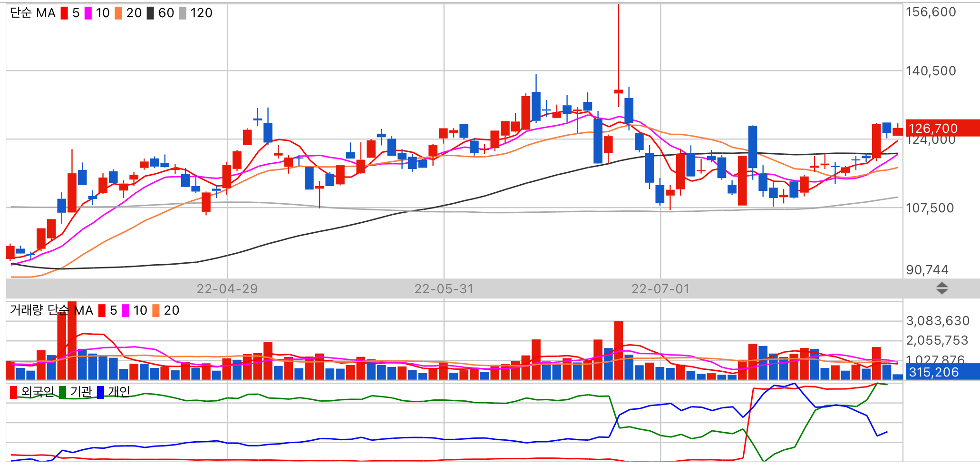Click the green 기관 legend swatch
This screenshot has height=466, width=980.
[62, 392]
